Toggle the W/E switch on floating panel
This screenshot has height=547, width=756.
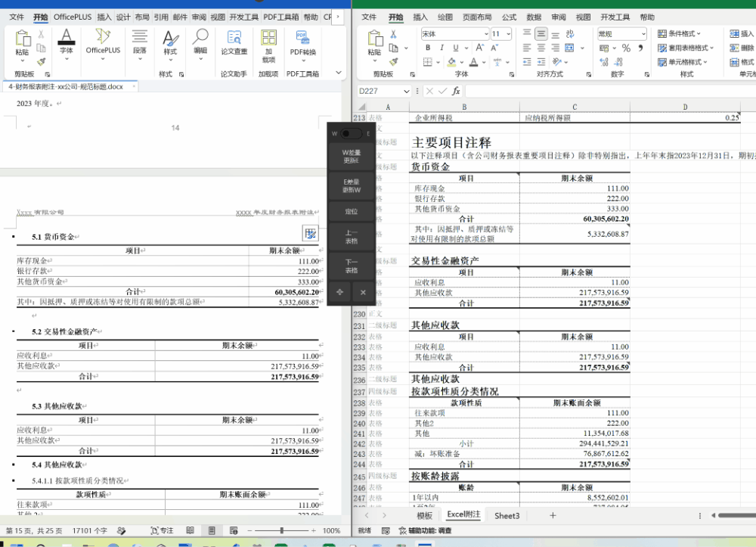tap(351, 134)
